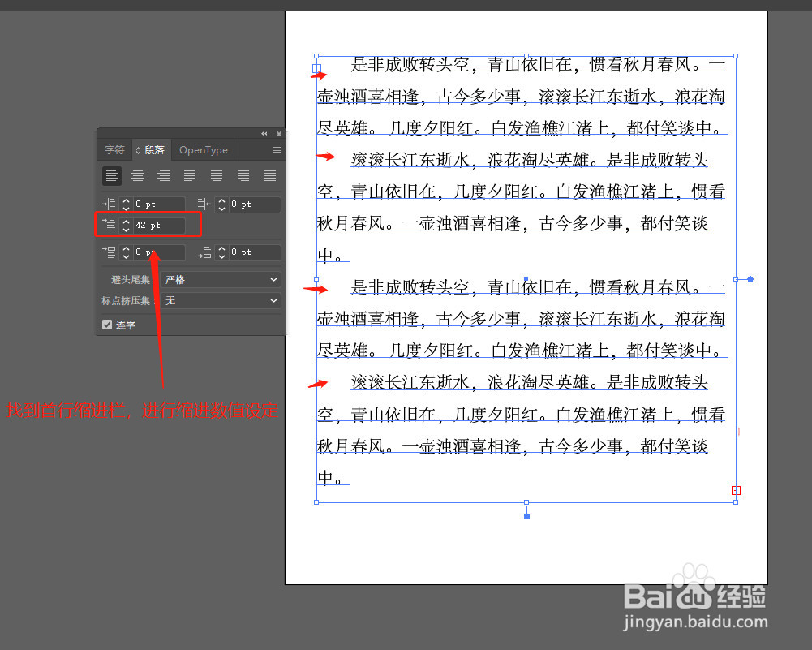Viewport: 812px width, 650px height.
Task: Click the space before 0 pt field
Action: (158, 252)
